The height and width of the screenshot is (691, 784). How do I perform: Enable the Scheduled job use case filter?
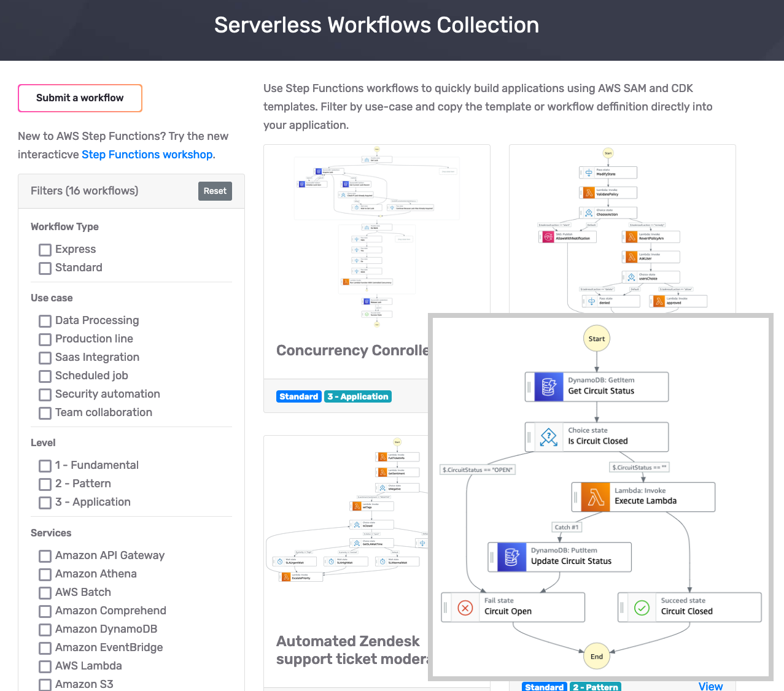click(45, 376)
